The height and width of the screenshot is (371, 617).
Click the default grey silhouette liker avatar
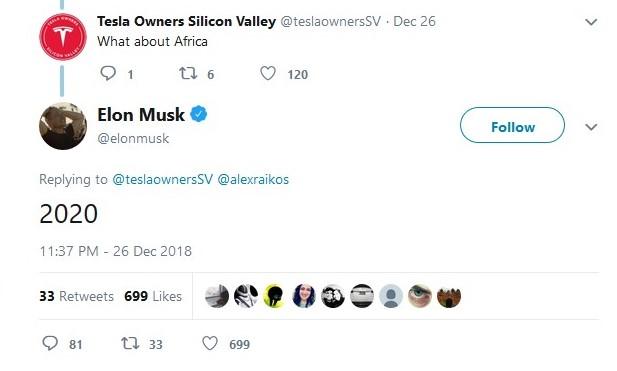(x=391, y=296)
